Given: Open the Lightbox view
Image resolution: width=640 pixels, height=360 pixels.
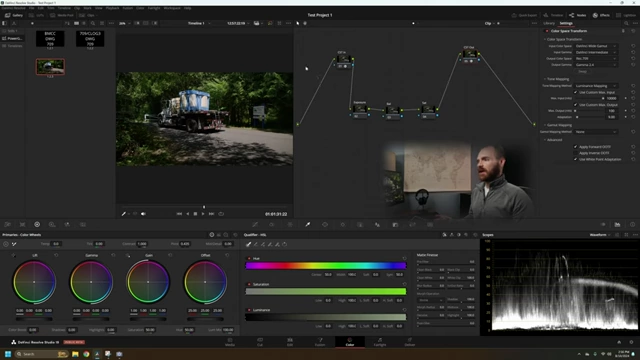Looking at the screenshot, I should coord(626,15).
